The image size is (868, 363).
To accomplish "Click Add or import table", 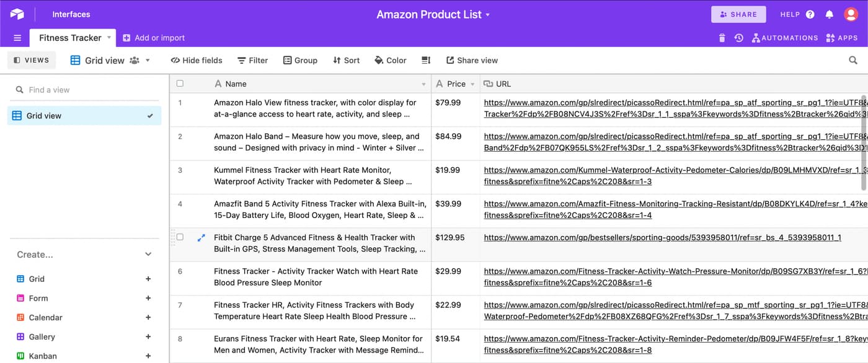I will click(154, 38).
